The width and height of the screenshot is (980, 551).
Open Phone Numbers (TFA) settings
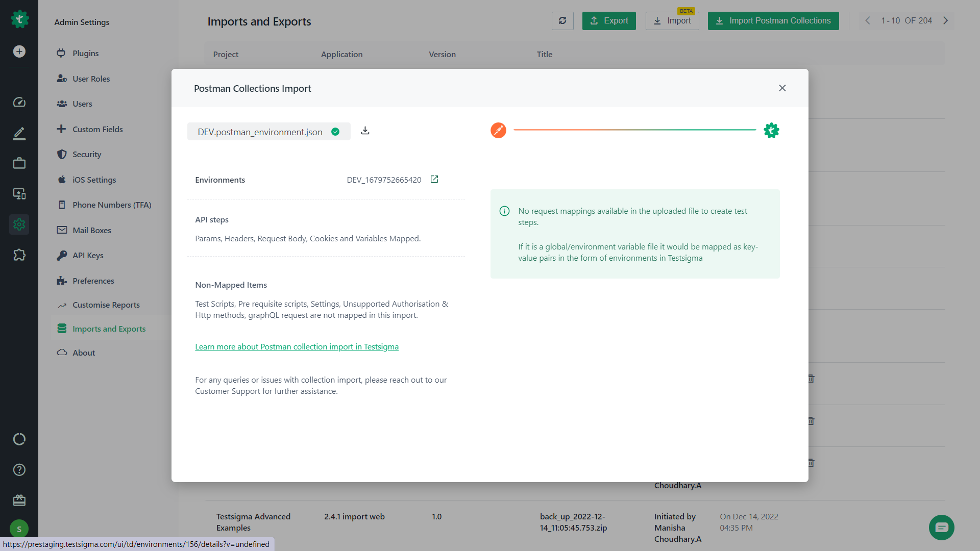point(111,205)
